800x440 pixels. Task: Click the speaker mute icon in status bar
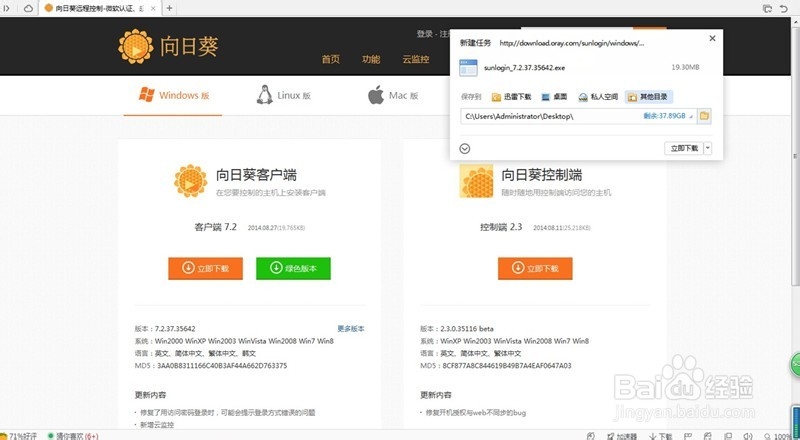coord(747,436)
